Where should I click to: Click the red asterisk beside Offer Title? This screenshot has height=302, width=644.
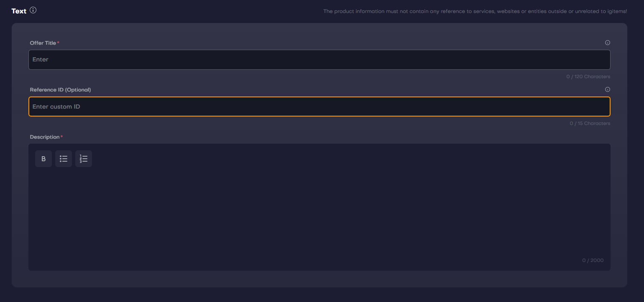pyautogui.click(x=58, y=43)
